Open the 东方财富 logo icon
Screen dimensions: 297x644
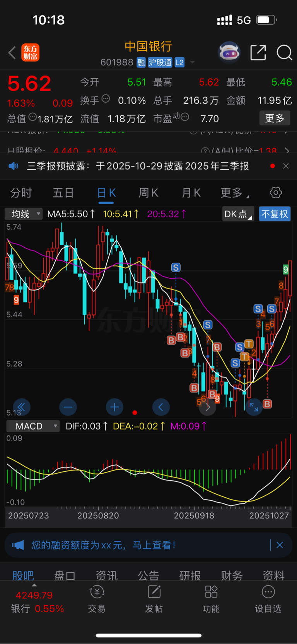point(30,53)
